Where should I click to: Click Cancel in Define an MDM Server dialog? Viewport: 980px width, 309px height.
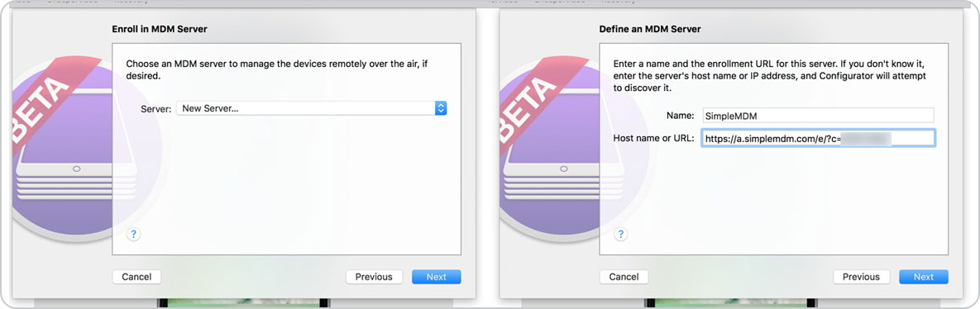[x=624, y=277]
